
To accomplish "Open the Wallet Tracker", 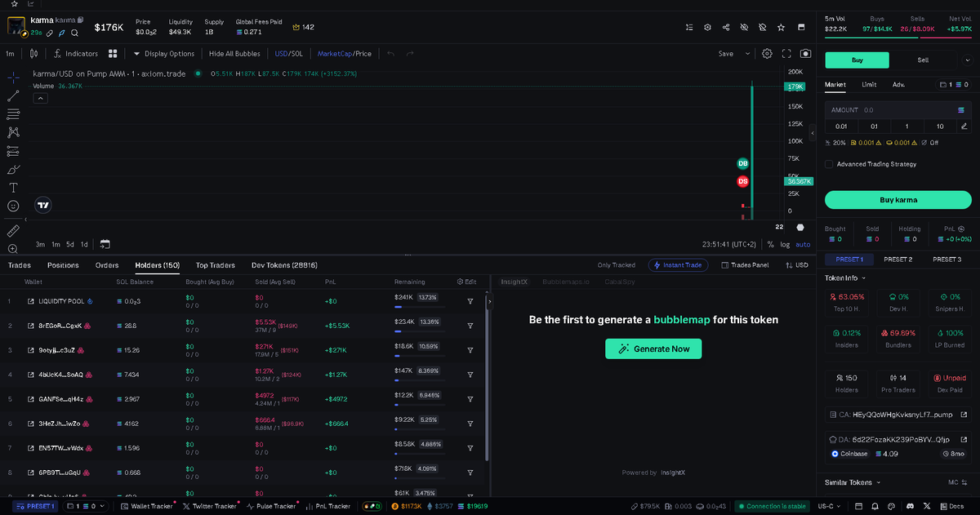I will pyautogui.click(x=146, y=506).
